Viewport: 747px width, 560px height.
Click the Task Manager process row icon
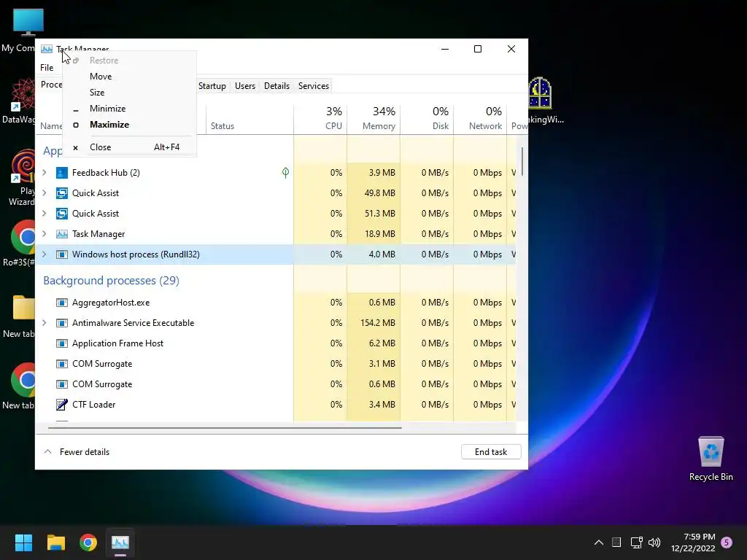(x=62, y=234)
